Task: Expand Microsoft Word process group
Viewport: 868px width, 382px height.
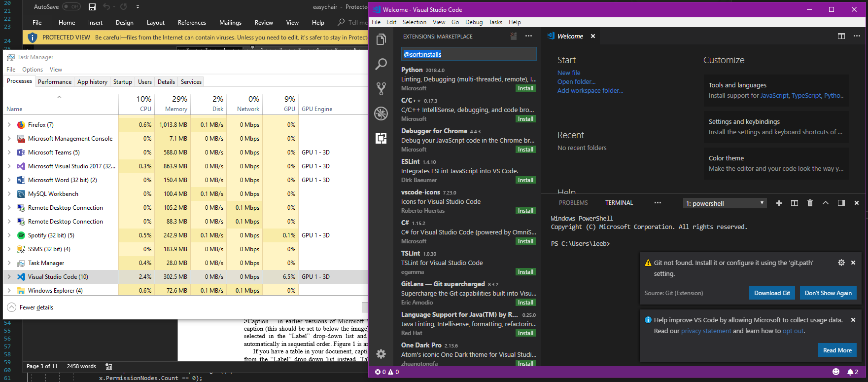Action: click(9, 180)
